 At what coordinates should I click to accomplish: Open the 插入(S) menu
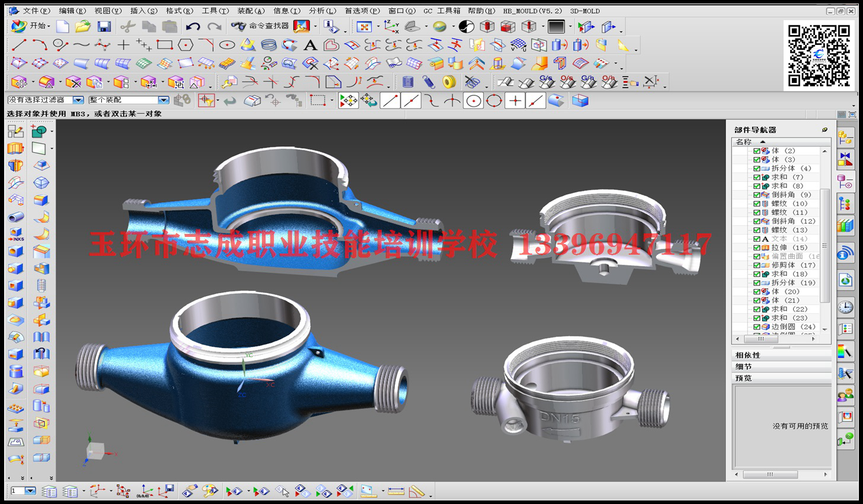(x=144, y=11)
